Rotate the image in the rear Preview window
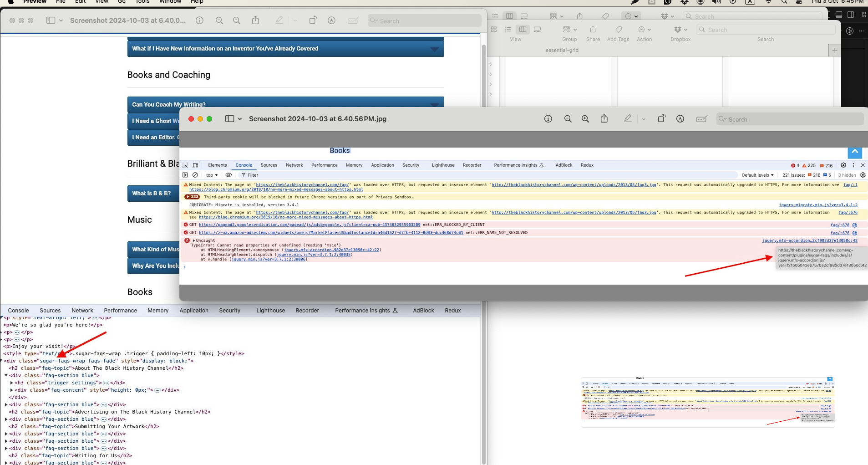Screen dimensions: 868x465 pyautogui.click(x=313, y=20)
